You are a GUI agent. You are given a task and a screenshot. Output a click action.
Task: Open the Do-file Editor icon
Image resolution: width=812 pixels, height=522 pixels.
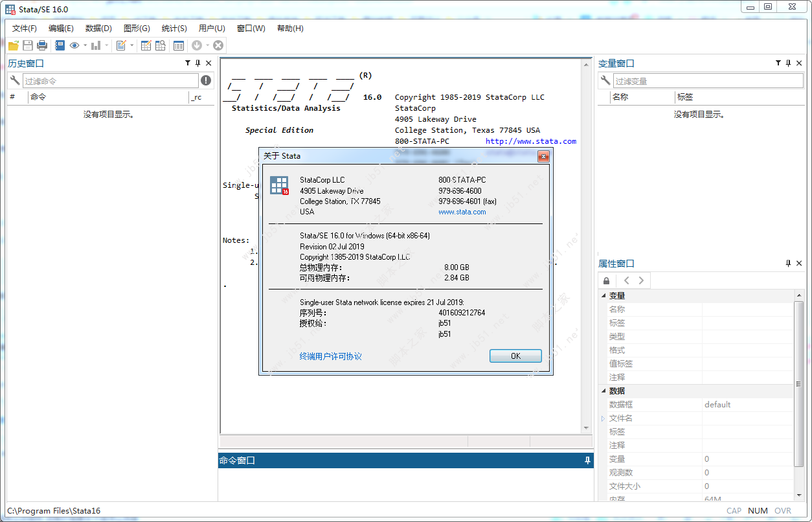coord(121,45)
